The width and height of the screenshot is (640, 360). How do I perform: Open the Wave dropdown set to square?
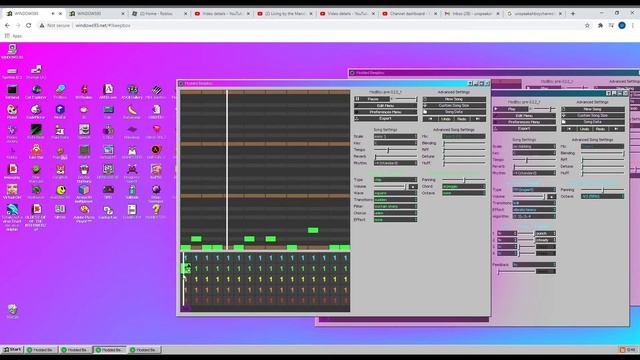(x=395, y=193)
